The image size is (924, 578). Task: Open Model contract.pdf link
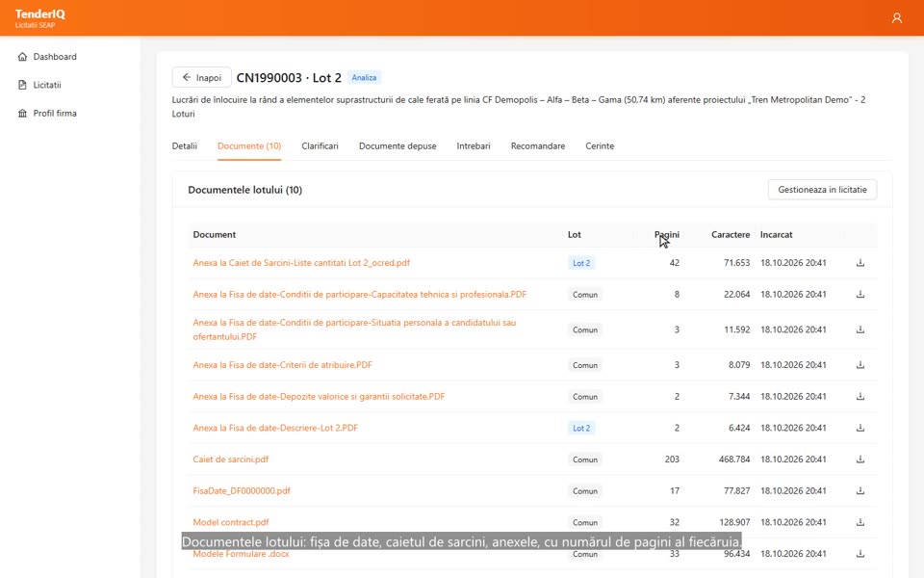point(230,522)
